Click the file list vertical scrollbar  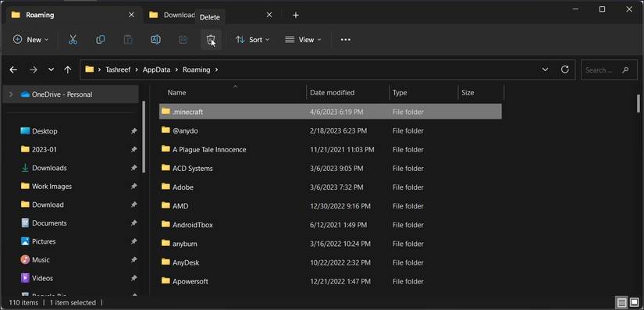pyautogui.click(x=639, y=104)
